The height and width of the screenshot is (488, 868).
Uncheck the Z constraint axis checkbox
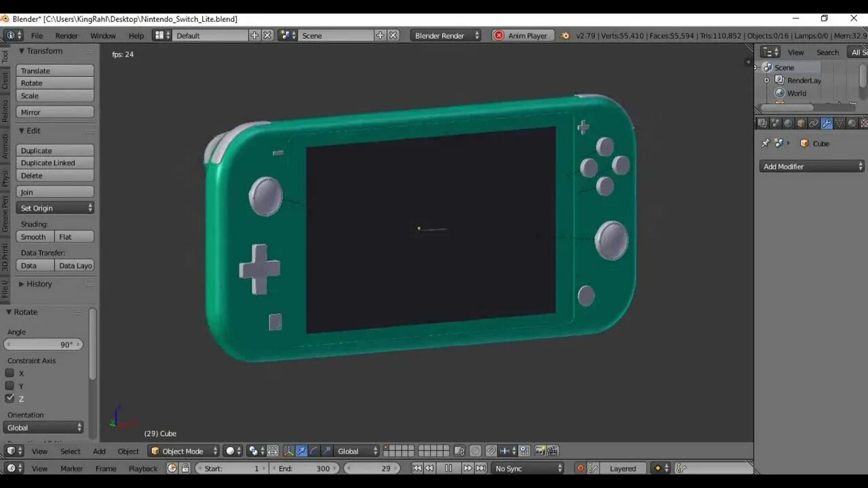point(9,399)
